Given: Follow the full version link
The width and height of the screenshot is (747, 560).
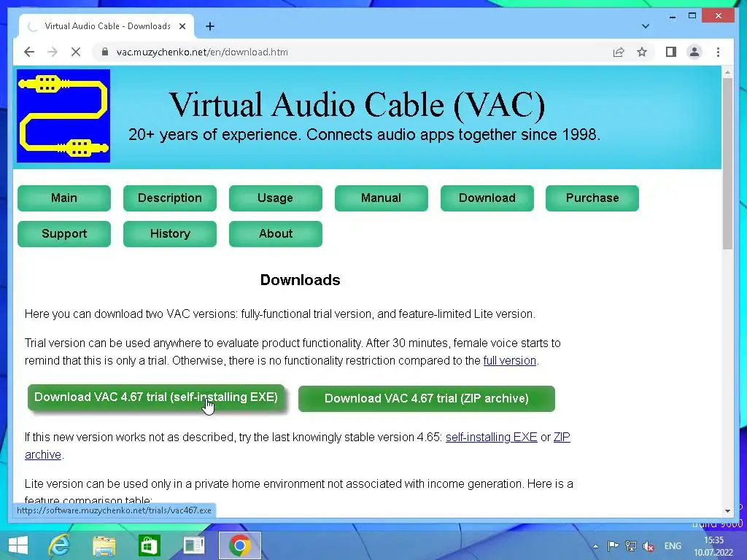Looking at the screenshot, I should [x=510, y=360].
